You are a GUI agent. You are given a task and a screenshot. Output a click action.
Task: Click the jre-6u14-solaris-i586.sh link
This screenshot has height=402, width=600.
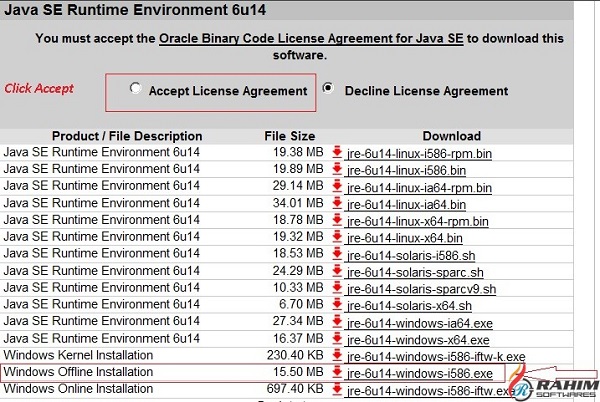411,256
